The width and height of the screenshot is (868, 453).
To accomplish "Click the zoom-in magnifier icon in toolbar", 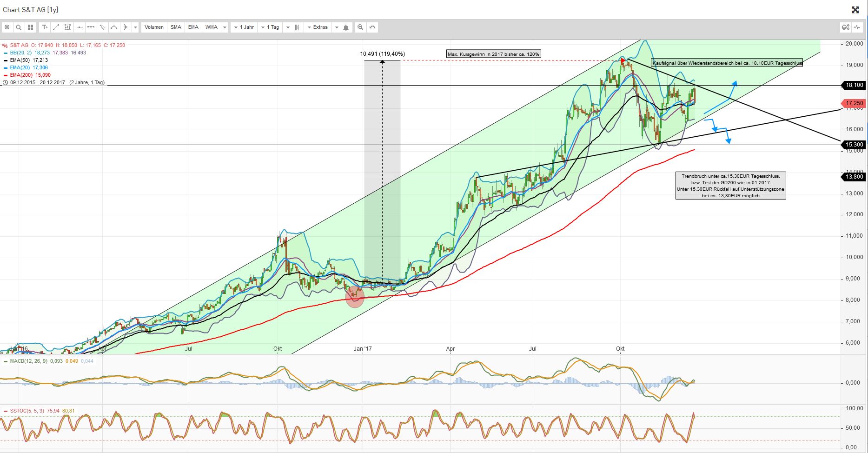I will tap(360, 27).
